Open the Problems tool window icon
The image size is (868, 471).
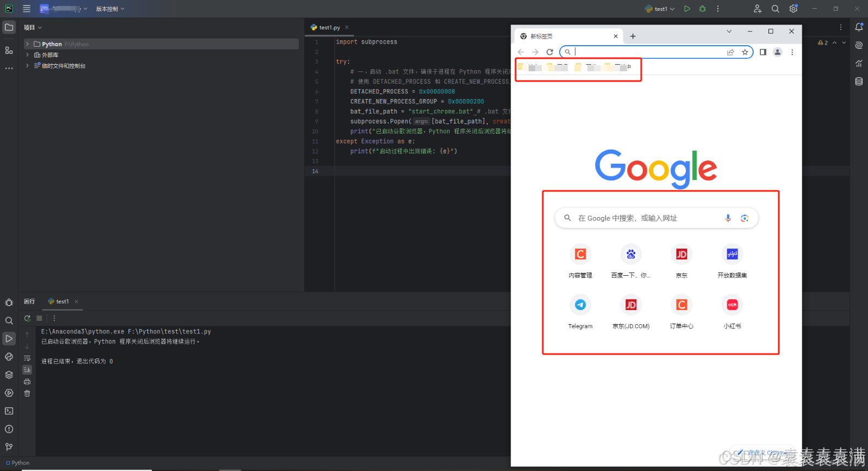click(x=9, y=429)
